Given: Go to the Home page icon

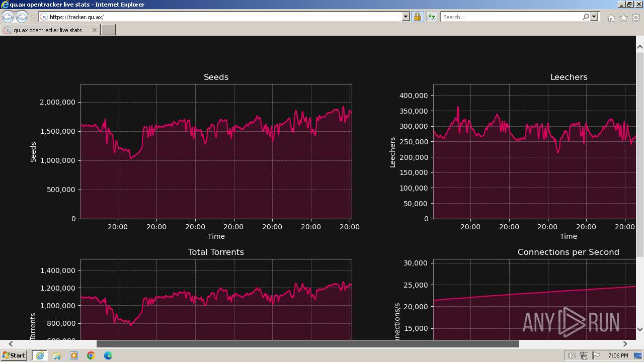Looking at the screenshot, I should pyautogui.click(x=611, y=18).
